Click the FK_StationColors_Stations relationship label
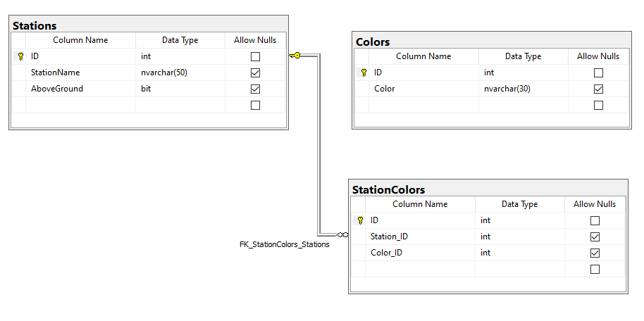This screenshot has width=644, height=321. [284, 244]
